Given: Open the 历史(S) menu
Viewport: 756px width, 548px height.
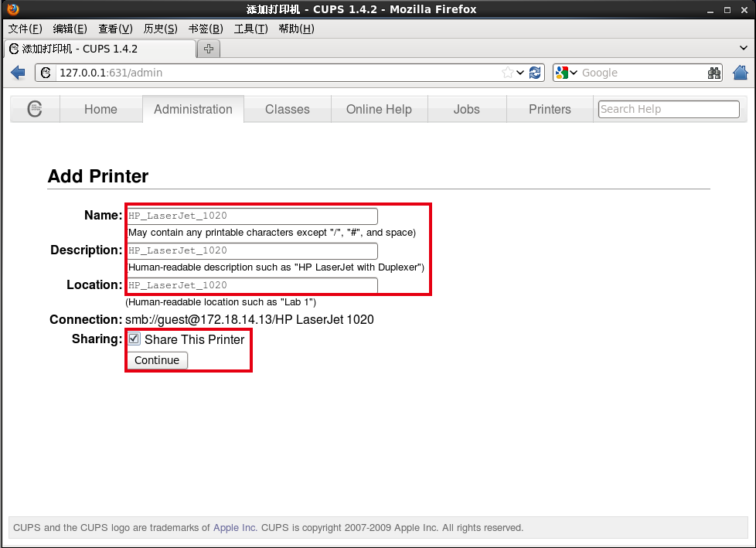Looking at the screenshot, I should coord(161,29).
